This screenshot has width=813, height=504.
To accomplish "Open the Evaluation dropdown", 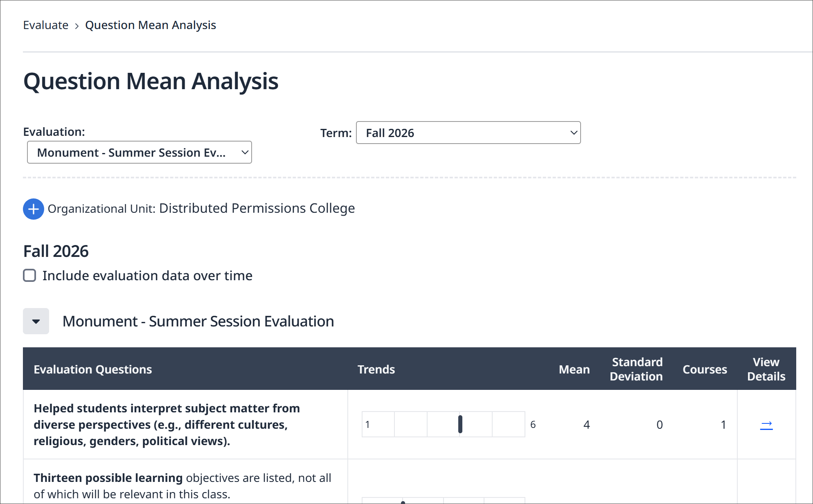I will (x=140, y=153).
